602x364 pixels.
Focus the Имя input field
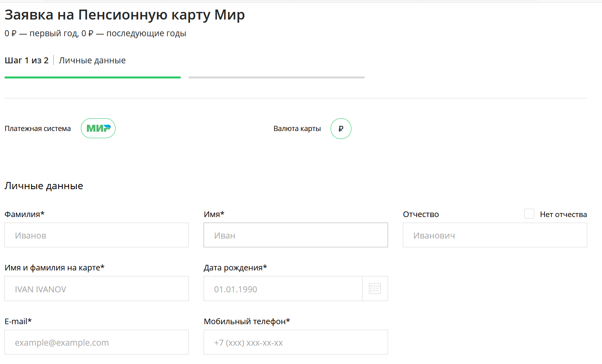coord(296,235)
